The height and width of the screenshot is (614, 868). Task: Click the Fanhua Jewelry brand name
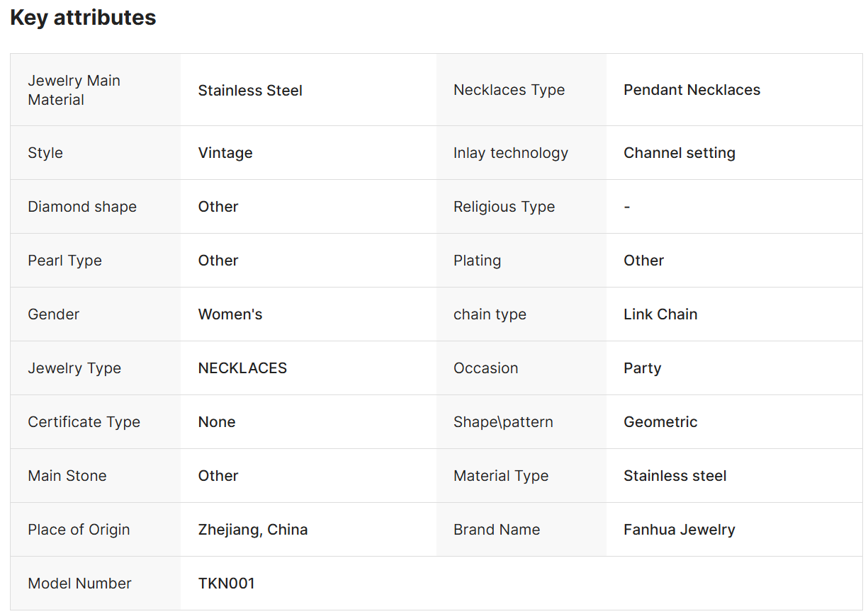(x=680, y=530)
